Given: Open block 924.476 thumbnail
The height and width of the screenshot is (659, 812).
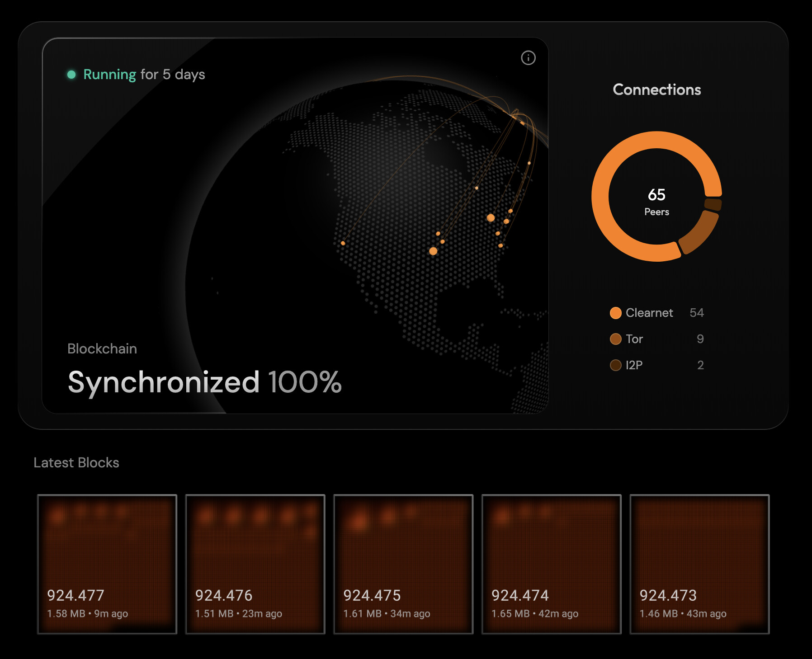Looking at the screenshot, I should (255, 564).
